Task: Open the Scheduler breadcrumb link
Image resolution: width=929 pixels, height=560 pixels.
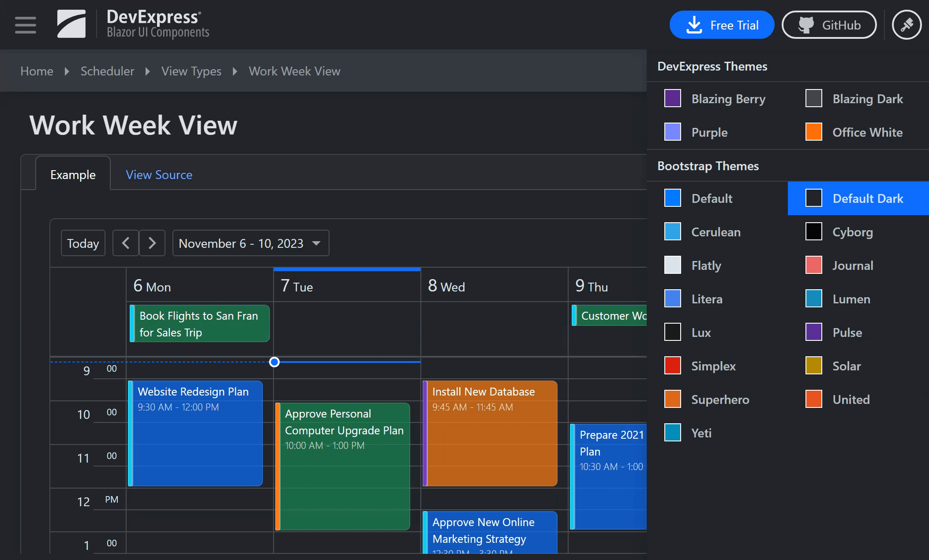Action: point(107,71)
